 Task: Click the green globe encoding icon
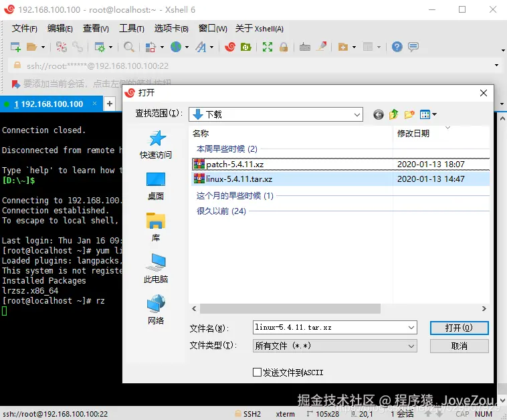[x=176, y=47]
